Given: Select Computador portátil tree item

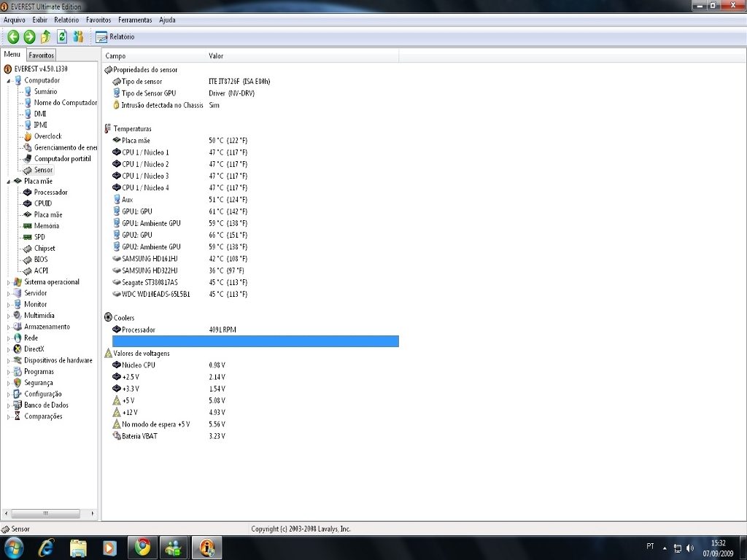Looking at the screenshot, I should [x=62, y=158].
